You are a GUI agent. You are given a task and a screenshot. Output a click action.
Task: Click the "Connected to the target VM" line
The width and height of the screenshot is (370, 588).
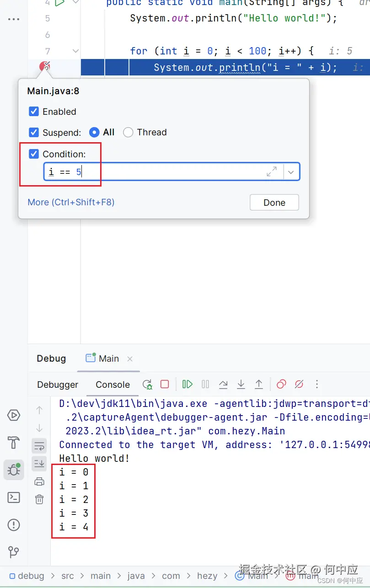(x=214, y=444)
